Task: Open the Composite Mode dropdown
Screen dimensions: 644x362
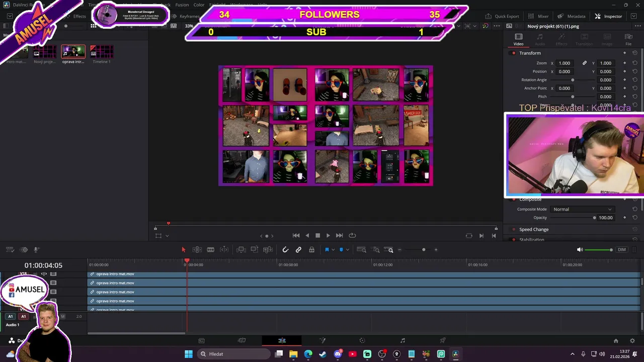Action: click(582, 209)
